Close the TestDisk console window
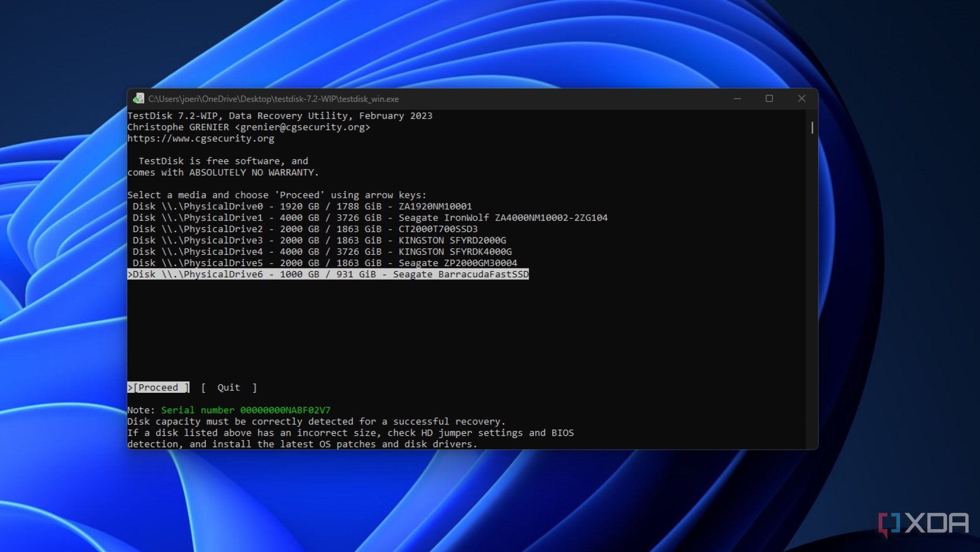The image size is (980, 552). [801, 99]
